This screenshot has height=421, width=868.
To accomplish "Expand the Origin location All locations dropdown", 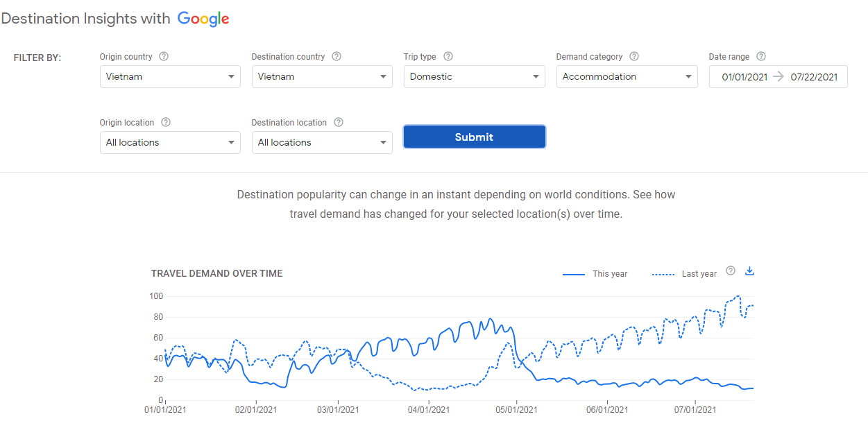I will click(x=170, y=143).
